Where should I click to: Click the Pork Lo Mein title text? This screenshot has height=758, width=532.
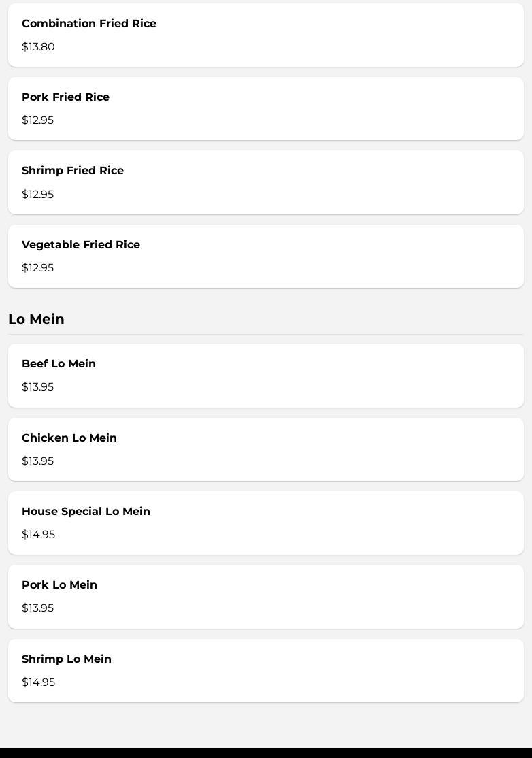tap(59, 585)
